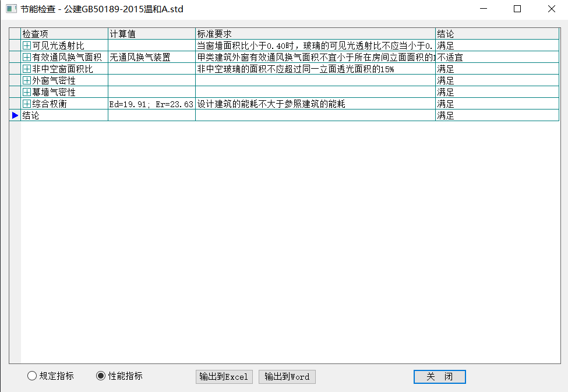Select the Ed=19.91 calculated value cell
The image size is (568, 392).
pyautogui.click(x=151, y=104)
